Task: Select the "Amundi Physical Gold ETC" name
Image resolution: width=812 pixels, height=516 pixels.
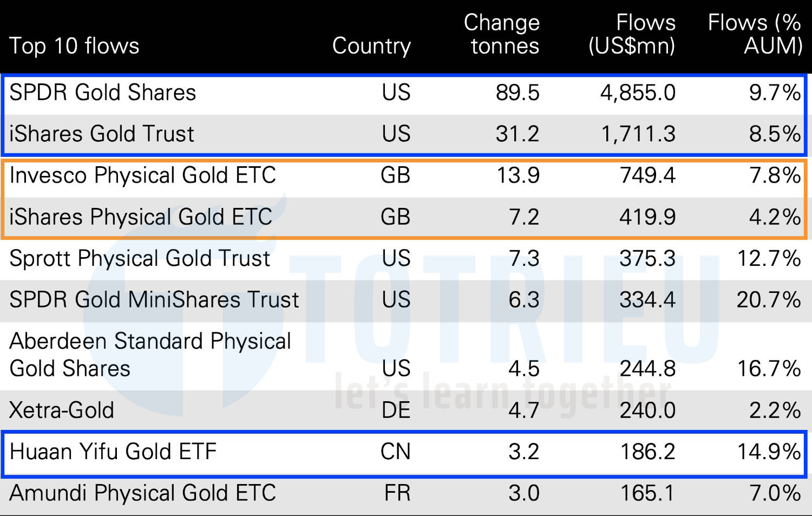Action: 143,493
